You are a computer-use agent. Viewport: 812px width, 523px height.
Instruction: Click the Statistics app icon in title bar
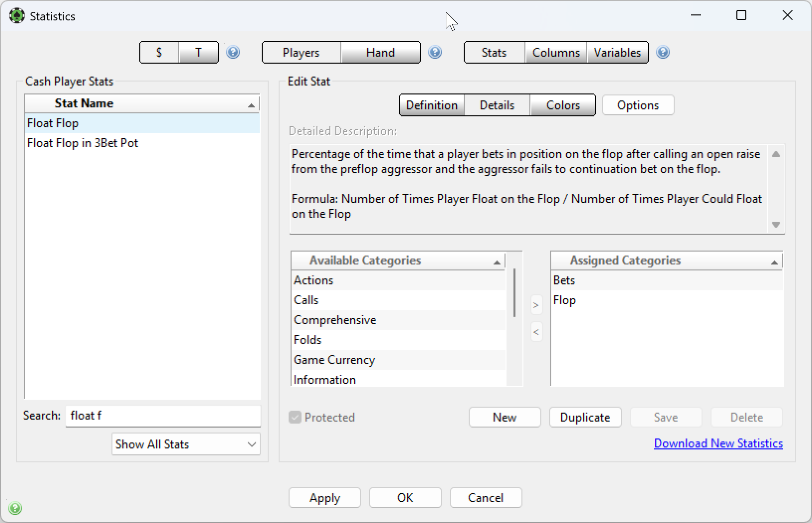click(17, 16)
